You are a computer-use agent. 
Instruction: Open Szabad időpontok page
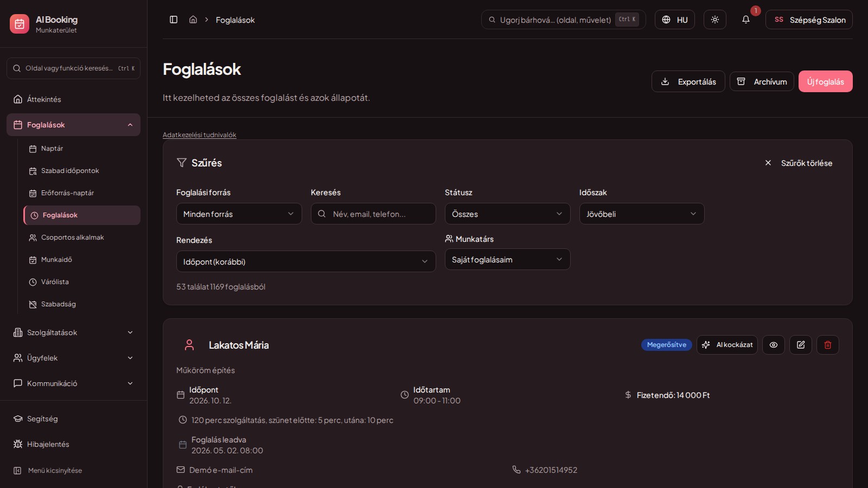[x=81, y=171]
